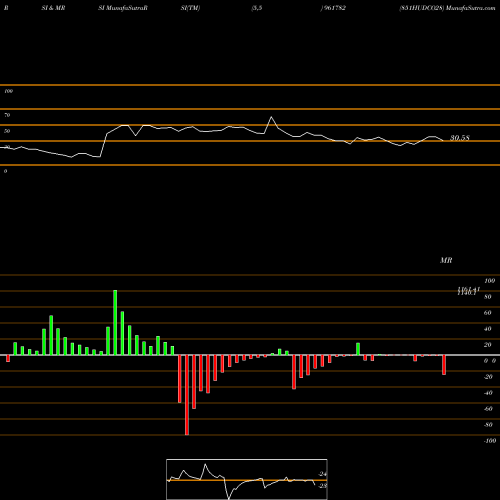
Task: Click the -100 label on MR axis
Action: click(490, 441)
